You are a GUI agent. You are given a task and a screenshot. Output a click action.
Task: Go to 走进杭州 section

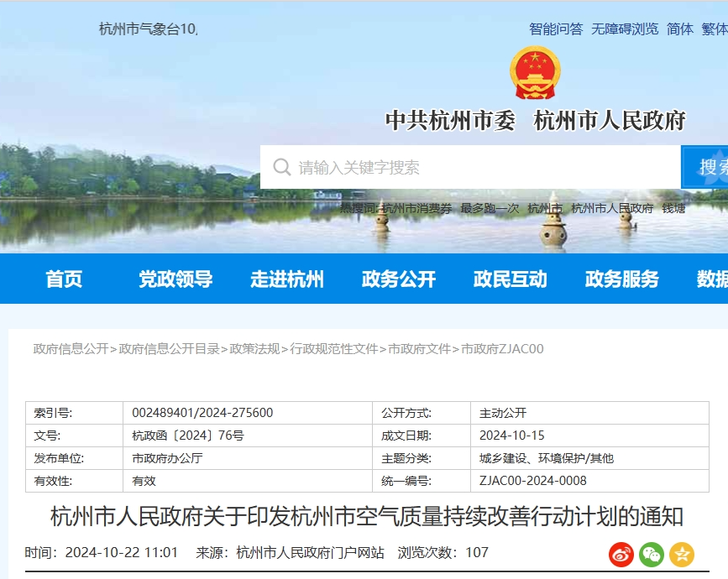tap(287, 279)
